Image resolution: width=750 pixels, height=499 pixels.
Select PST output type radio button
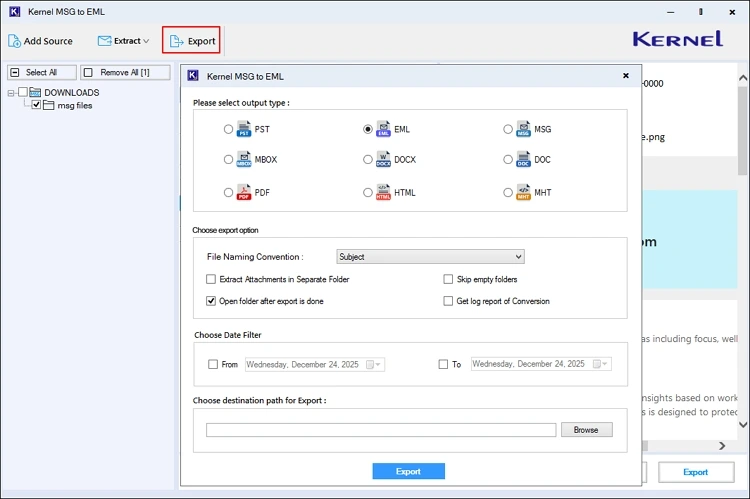[228, 129]
